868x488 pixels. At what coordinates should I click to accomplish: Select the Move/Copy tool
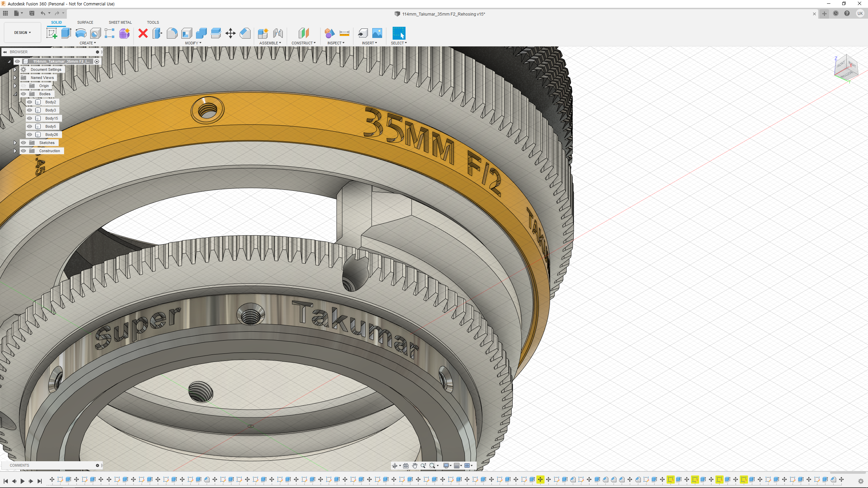click(x=231, y=33)
